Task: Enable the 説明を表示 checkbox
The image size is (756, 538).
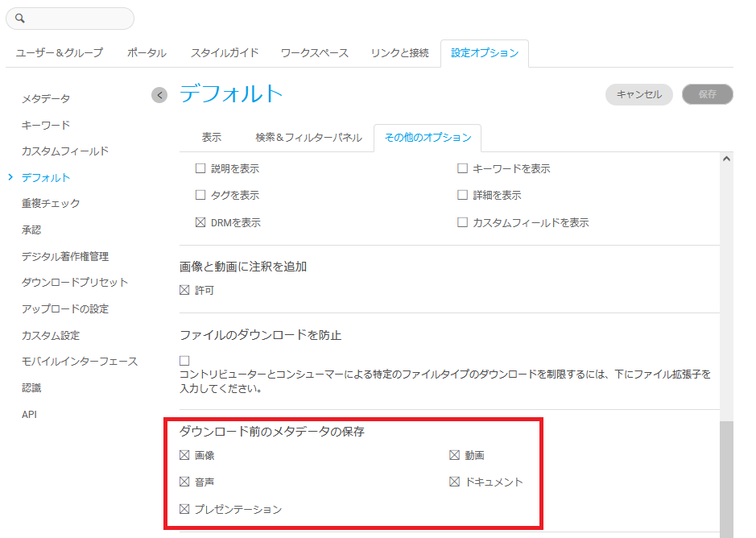Action: pyautogui.click(x=200, y=169)
